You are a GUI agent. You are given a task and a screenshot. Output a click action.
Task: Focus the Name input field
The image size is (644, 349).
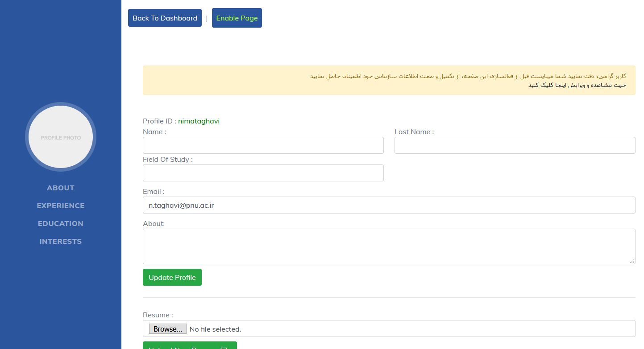(x=263, y=145)
